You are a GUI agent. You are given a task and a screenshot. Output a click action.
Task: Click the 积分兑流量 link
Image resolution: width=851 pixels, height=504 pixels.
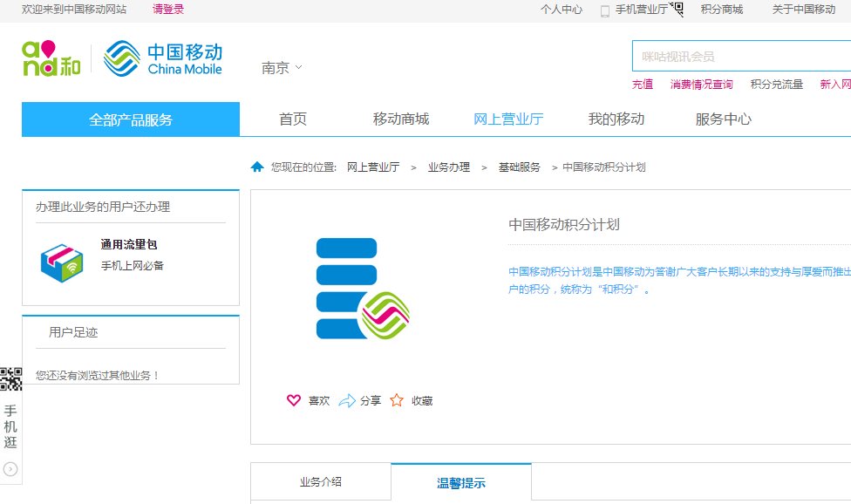tap(775, 85)
